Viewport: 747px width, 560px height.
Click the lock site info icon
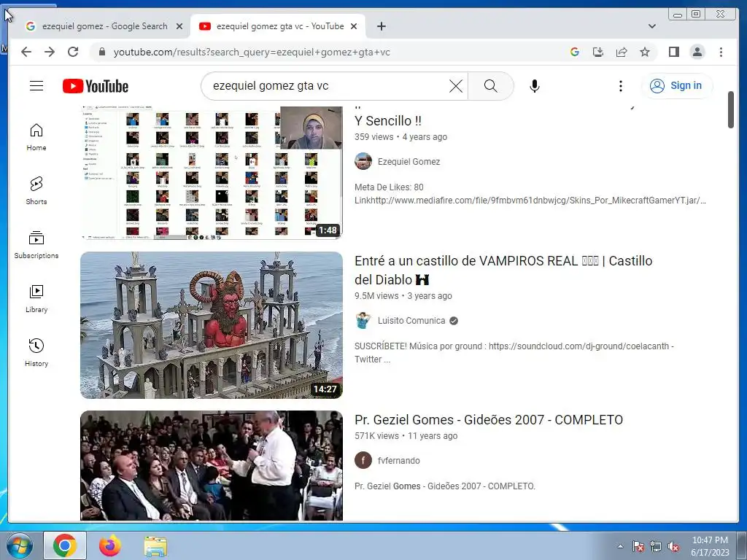tap(101, 52)
